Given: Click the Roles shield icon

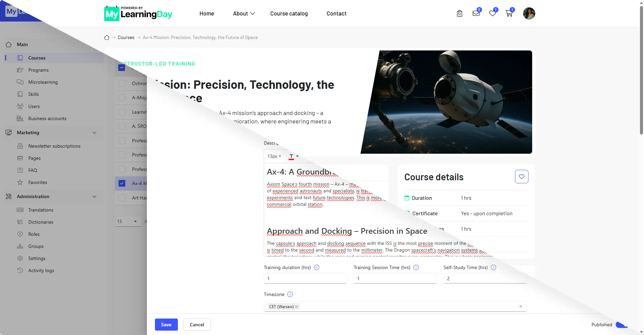Looking at the screenshot, I should 20,234.
